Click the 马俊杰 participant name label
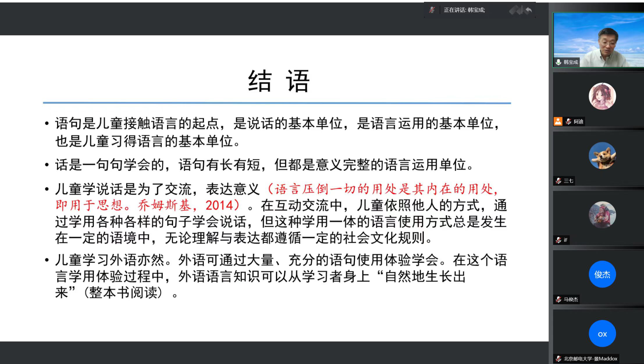The image size is (644, 364). 570,299
